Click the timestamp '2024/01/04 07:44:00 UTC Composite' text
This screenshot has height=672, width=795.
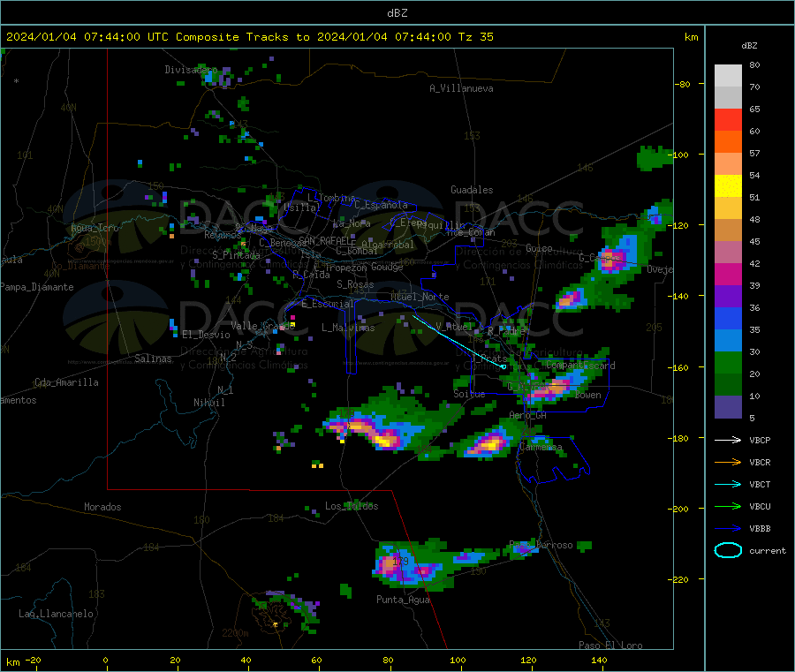pyautogui.click(x=123, y=37)
